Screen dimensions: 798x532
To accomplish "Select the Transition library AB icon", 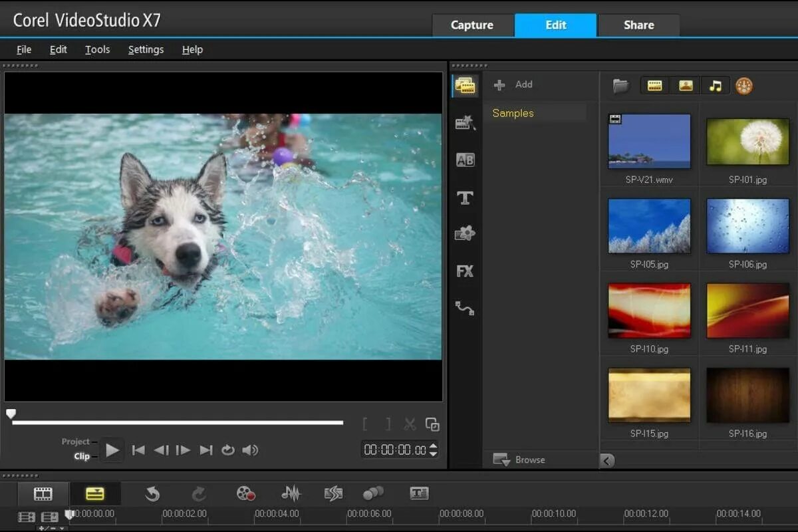I will [465, 160].
